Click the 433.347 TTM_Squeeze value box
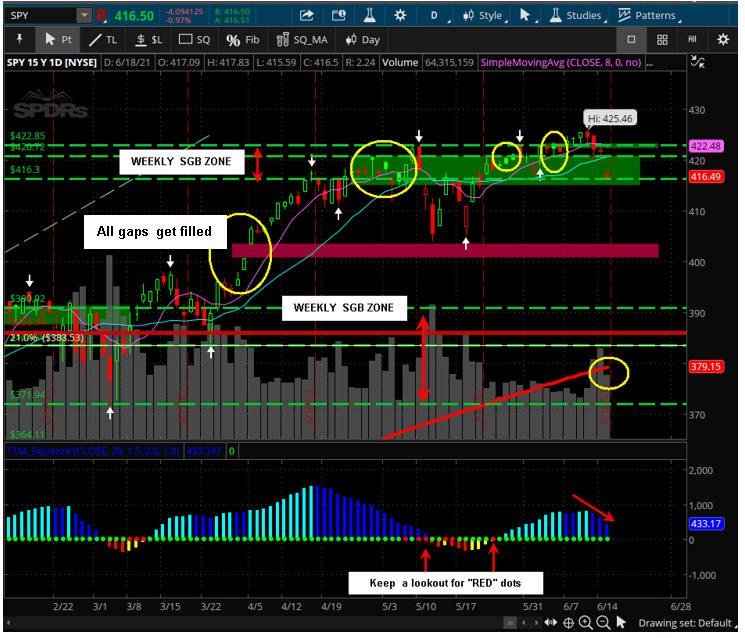745x638 pixels. [204, 451]
